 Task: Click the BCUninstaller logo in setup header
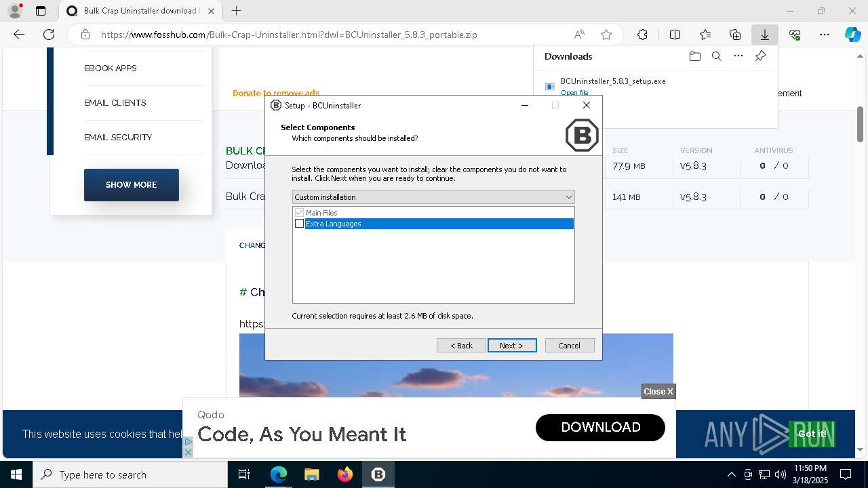tap(582, 135)
